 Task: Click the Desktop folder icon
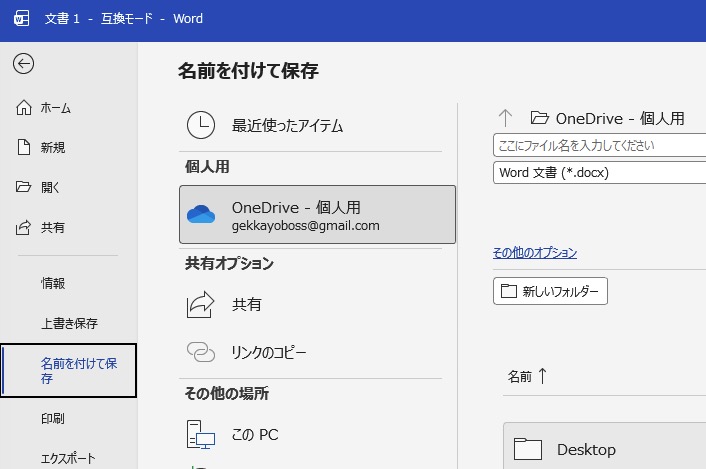point(528,449)
